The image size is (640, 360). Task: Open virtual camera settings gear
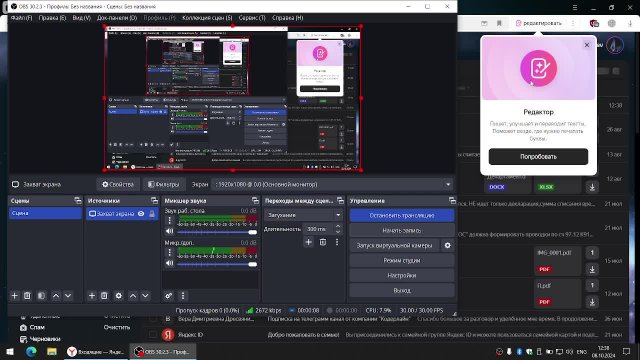point(447,245)
